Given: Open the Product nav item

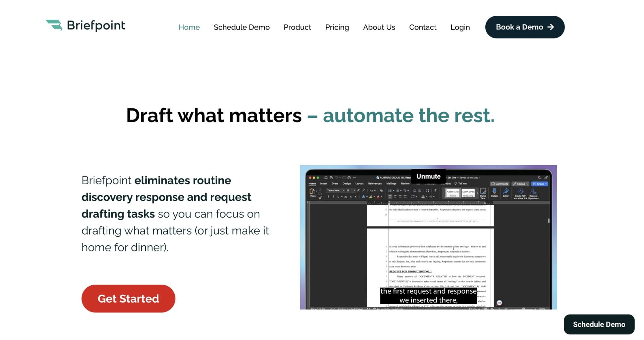Looking at the screenshot, I should (297, 27).
